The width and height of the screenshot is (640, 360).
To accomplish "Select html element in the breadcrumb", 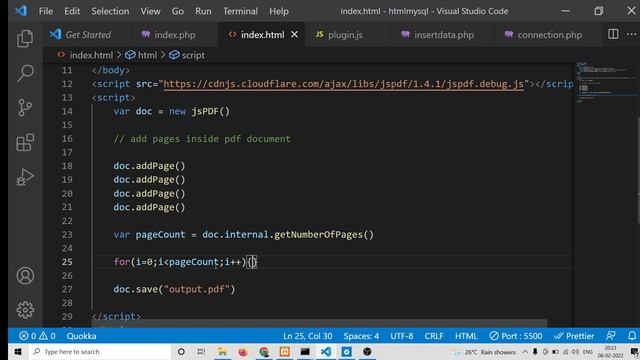I will [x=141, y=55].
